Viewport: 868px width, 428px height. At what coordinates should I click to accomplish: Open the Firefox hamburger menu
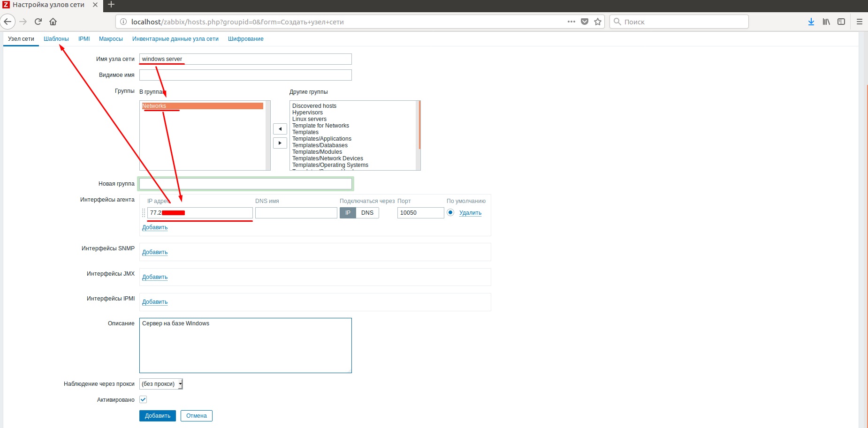coord(860,22)
